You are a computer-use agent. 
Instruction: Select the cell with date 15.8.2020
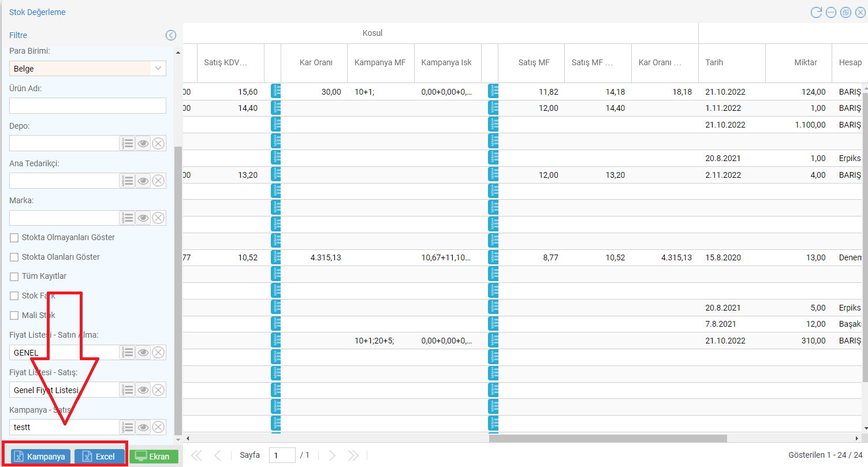tap(732, 257)
